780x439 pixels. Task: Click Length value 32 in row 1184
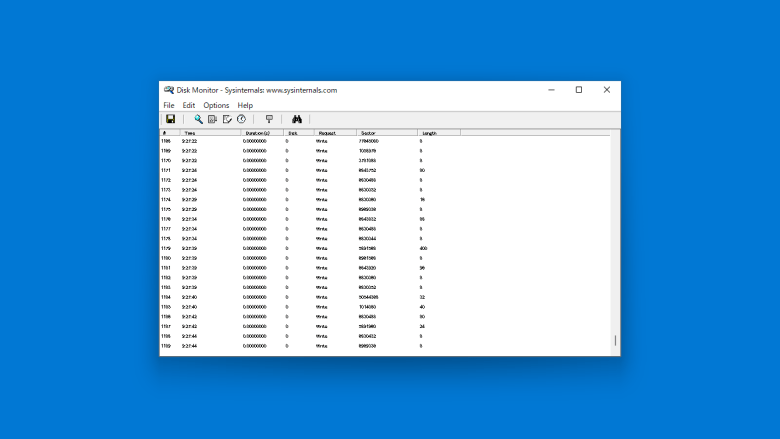coord(422,297)
